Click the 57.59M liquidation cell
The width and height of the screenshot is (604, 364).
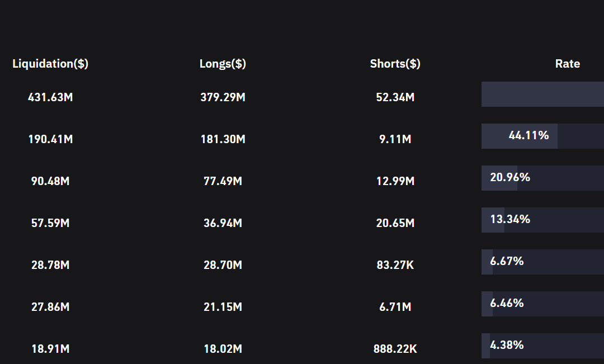[x=50, y=223]
